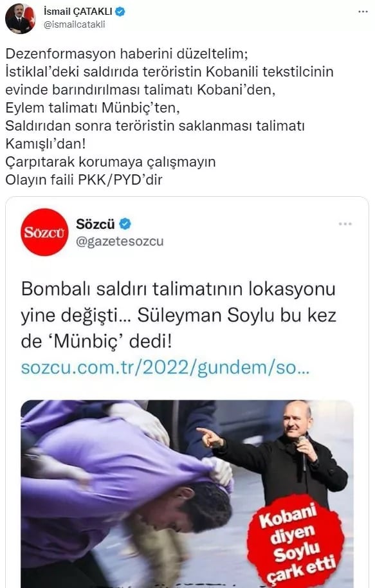
Task: Click the İsmail ÇATAKLI display name
Action: click(78, 12)
